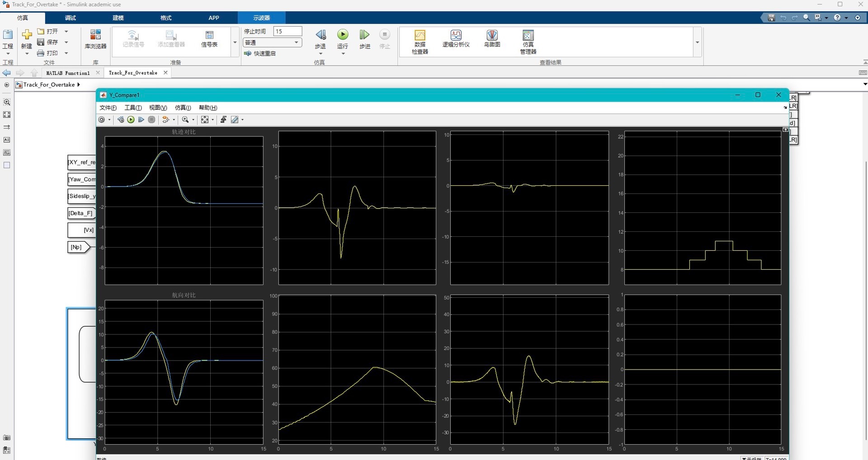Screen dimensions: 868x460
Task: Open the 信号表 panel expander arrow
Action: pyautogui.click(x=235, y=42)
